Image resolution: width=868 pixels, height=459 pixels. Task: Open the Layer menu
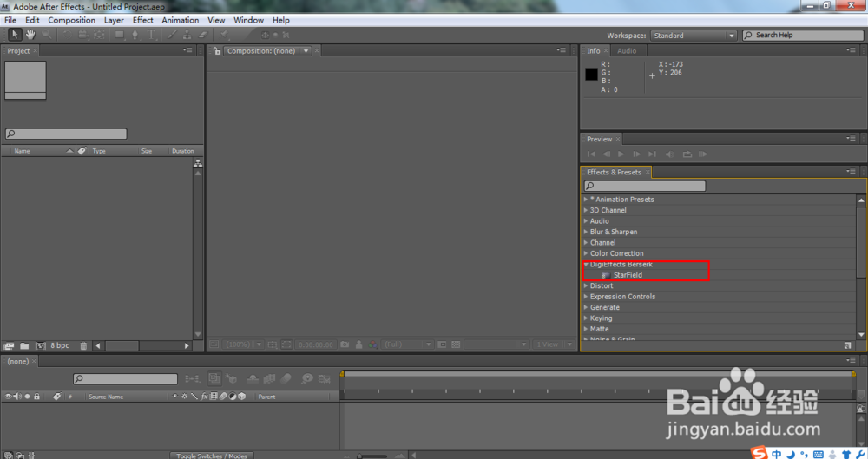point(114,20)
